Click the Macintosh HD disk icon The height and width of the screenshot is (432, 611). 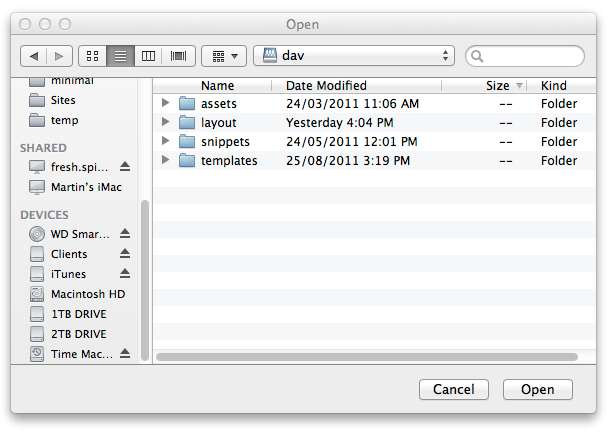[x=37, y=294]
